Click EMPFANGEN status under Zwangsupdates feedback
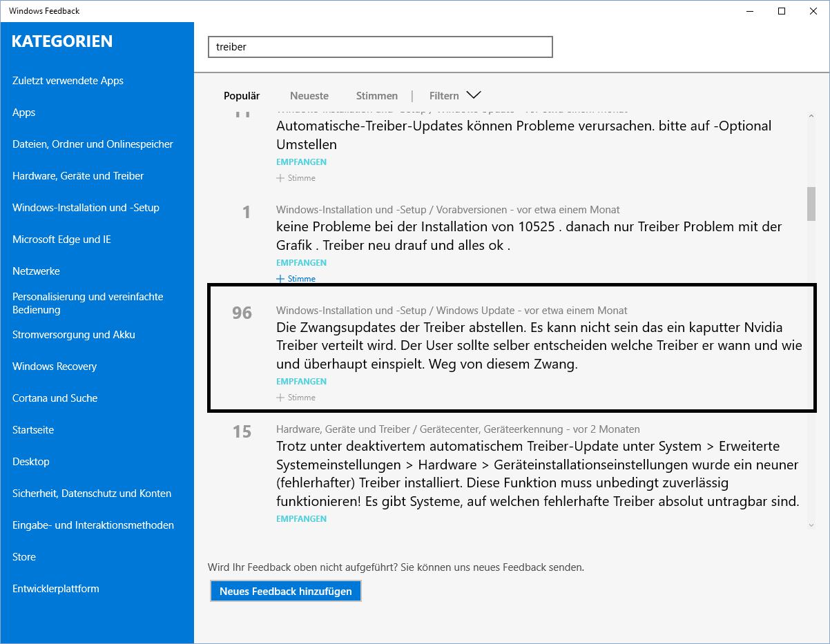Image resolution: width=830 pixels, height=644 pixels. (302, 382)
